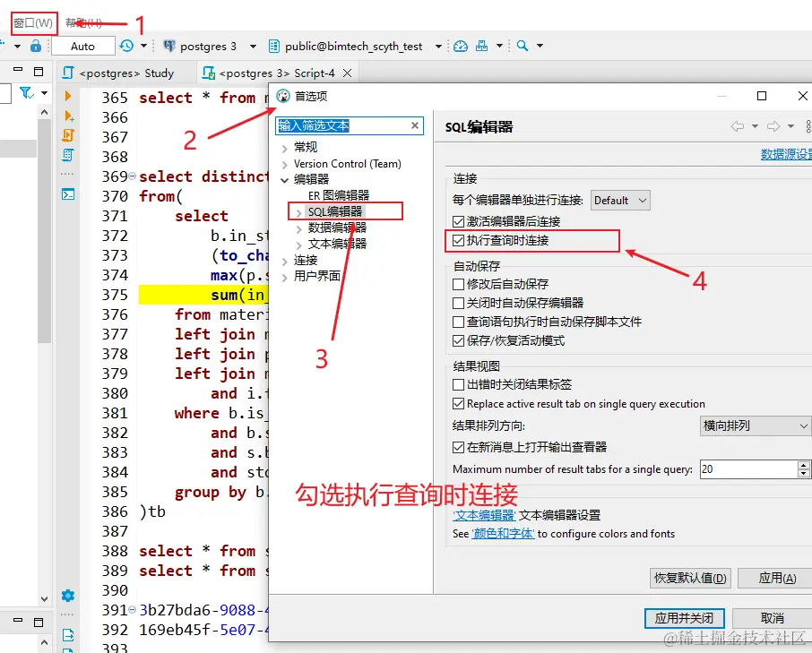Image resolution: width=812 pixels, height=653 pixels.
Task: Open the dashboard gauge icon
Action: [x=461, y=46]
